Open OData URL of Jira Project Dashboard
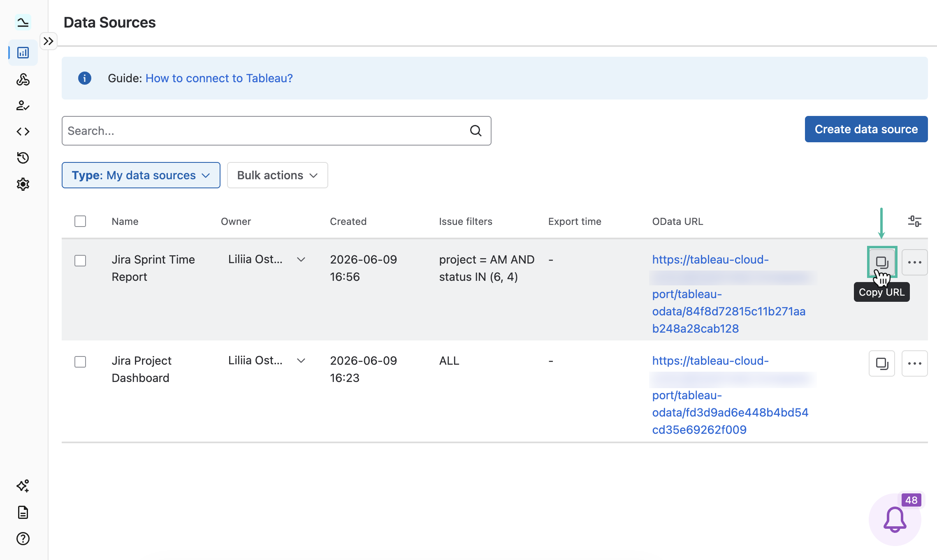 click(731, 395)
